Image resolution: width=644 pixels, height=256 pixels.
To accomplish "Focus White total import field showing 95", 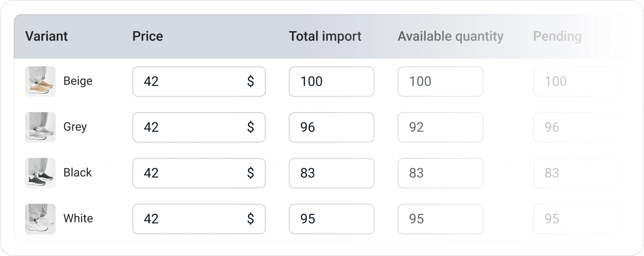I will (331, 219).
